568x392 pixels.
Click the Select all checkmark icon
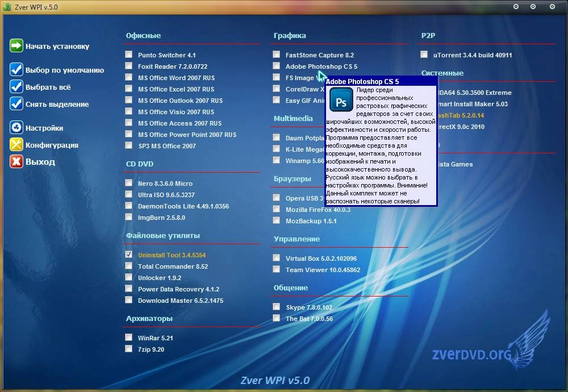click(x=16, y=86)
